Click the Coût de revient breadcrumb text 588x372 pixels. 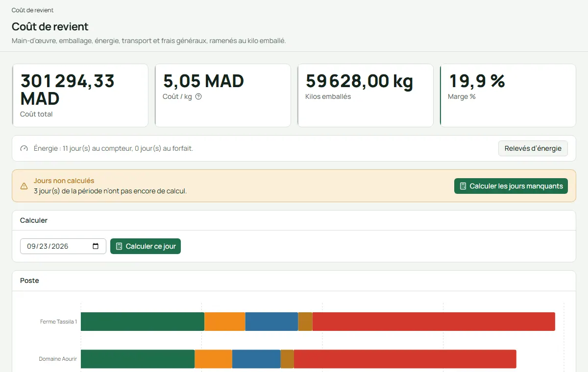pos(32,10)
